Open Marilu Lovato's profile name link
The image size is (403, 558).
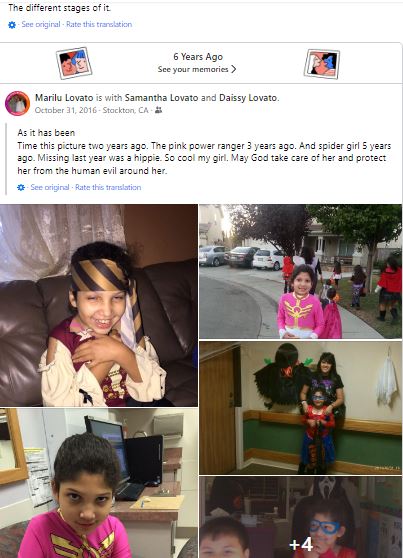tap(64, 98)
